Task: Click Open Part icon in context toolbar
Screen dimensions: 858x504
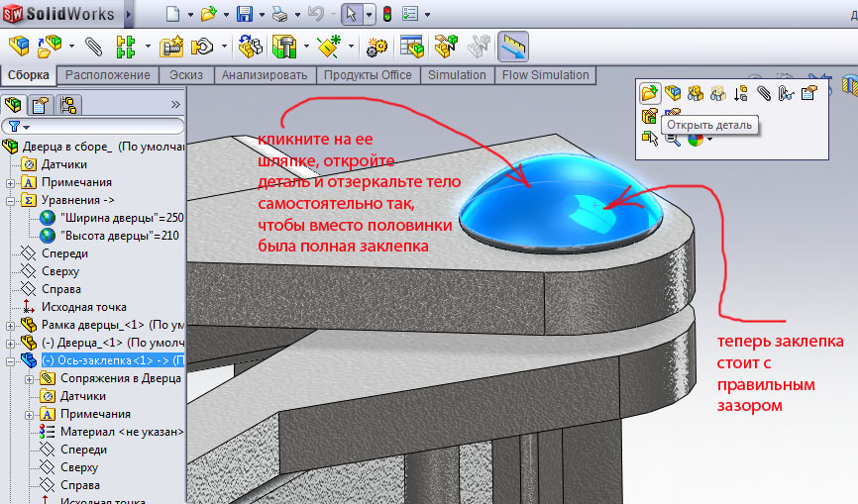Action: point(649,94)
